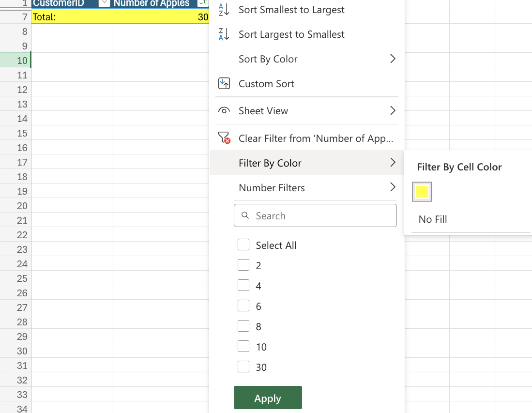Image resolution: width=532 pixels, height=413 pixels.
Task: Click the Clear Filter funnel icon
Action: tap(224, 138)
